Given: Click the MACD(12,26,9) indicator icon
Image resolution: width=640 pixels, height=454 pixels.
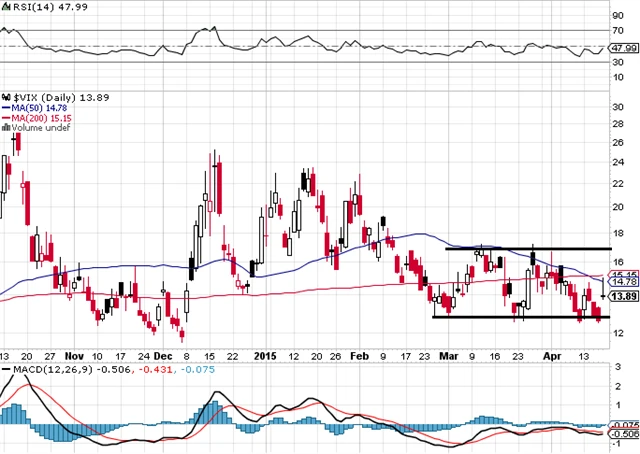Looking at the screenshot, I should point(5,370).
